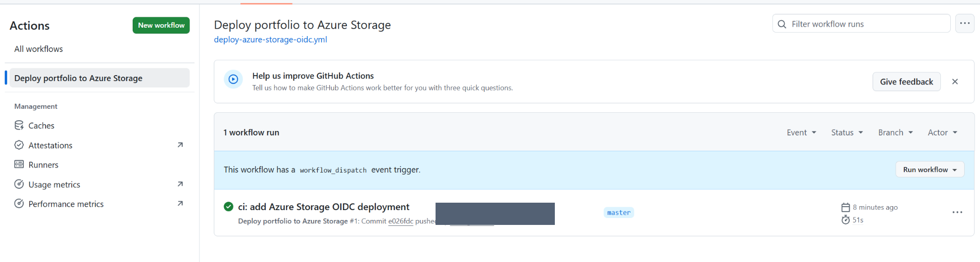Open the Attestations page

(x=50, y=145)
